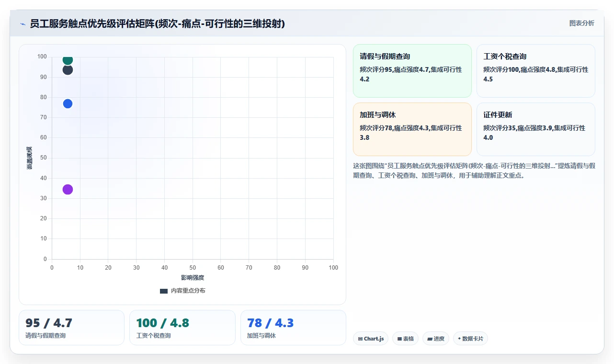Click the icon in the 表格 tag
The height and width of the screenshot is (364, 614).
(x=399, y=339)
